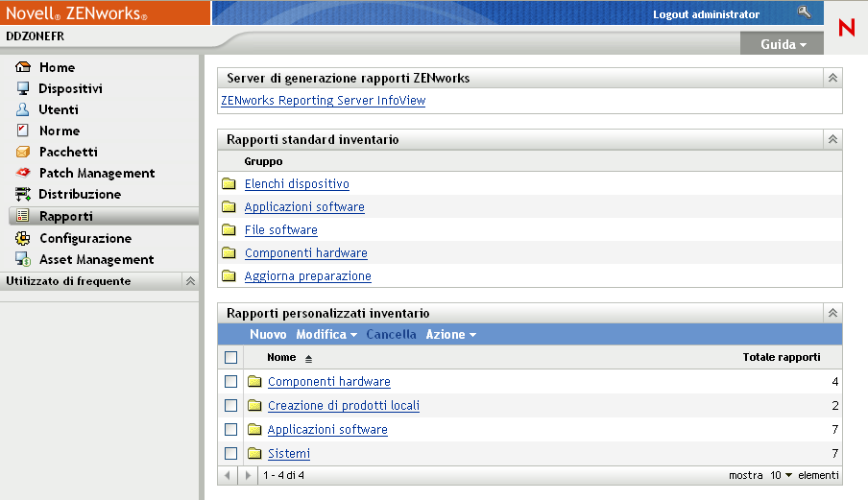This screenshot has height=500, width=868.
Task: Tick the Sistemi row checkbox
Action: click(x=230, y=454)
